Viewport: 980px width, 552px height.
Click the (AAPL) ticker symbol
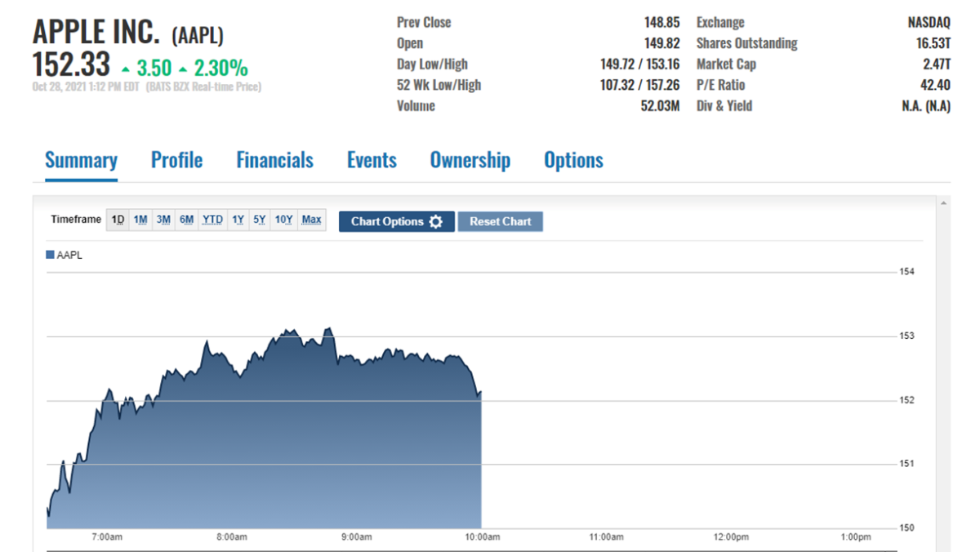197,35
